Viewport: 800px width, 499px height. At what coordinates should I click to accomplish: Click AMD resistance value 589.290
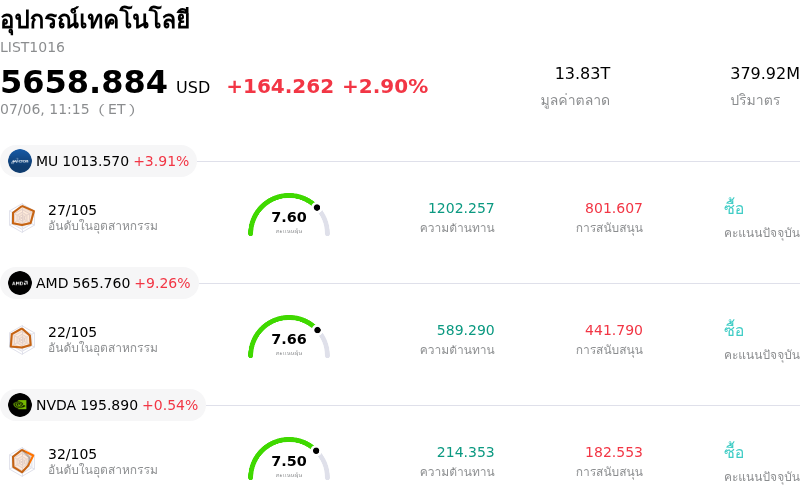pyautogui.click(x=465, y=330)
